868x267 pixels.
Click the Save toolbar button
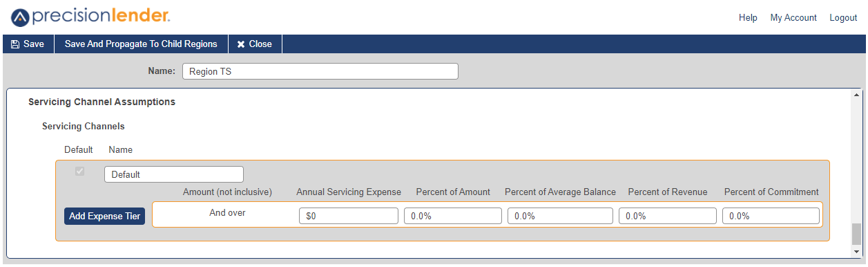28,44
